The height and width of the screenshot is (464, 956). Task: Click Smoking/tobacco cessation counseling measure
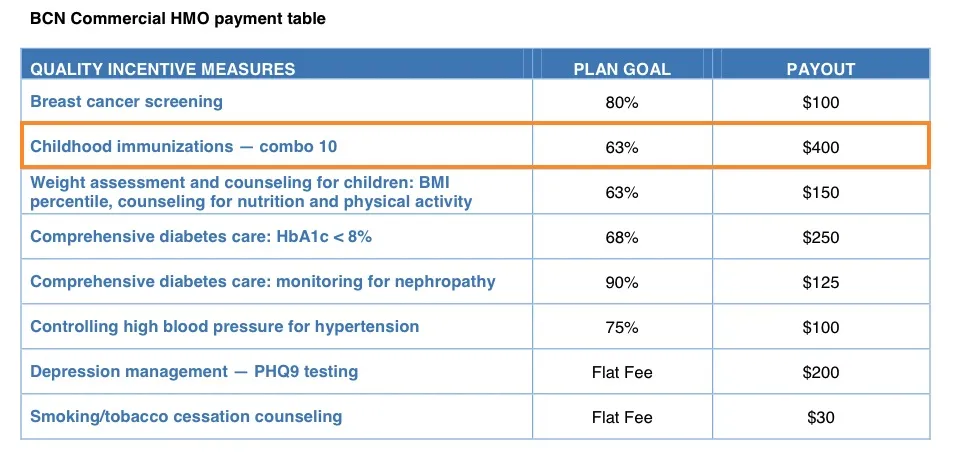point(186,416)
